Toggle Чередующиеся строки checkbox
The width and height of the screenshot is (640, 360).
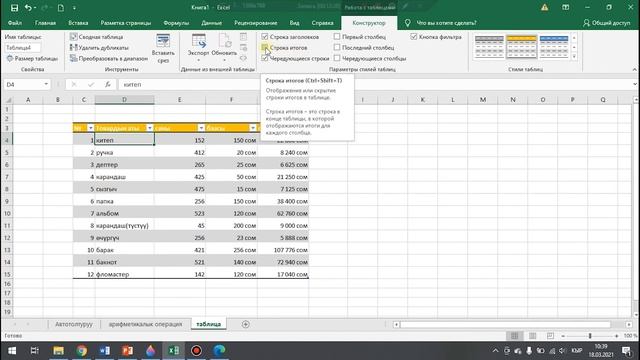[x=265, y=59]
